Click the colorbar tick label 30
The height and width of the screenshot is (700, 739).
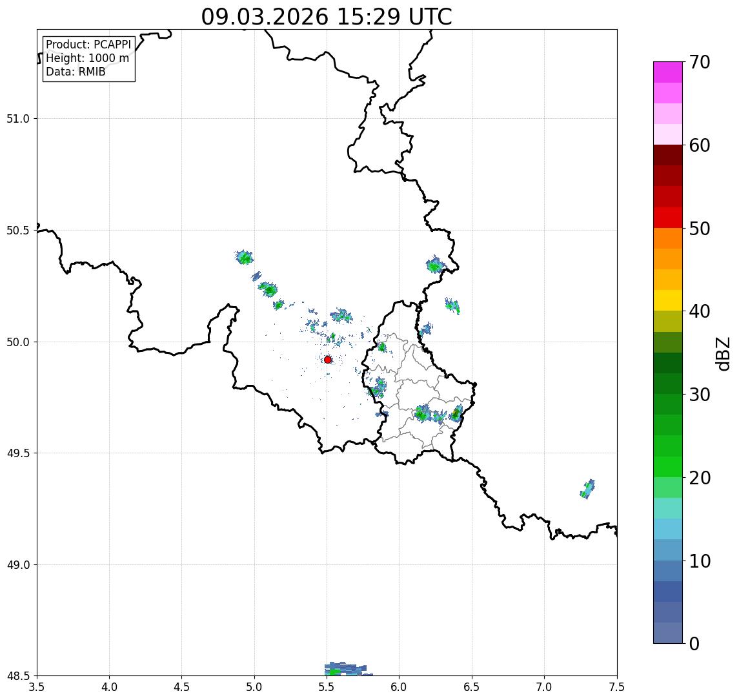pyautogui.click(x=700, y=395)
